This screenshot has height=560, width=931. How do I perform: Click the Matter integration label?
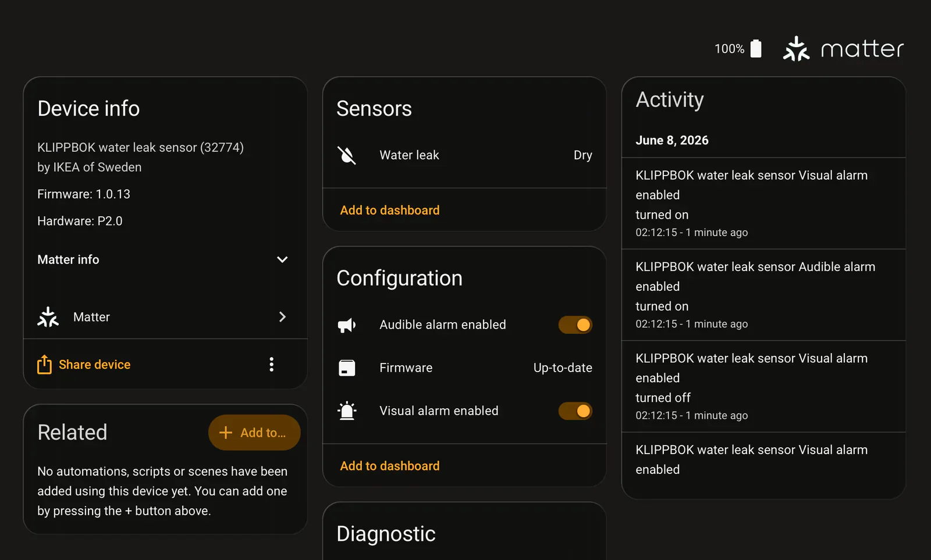coord(91,317)
